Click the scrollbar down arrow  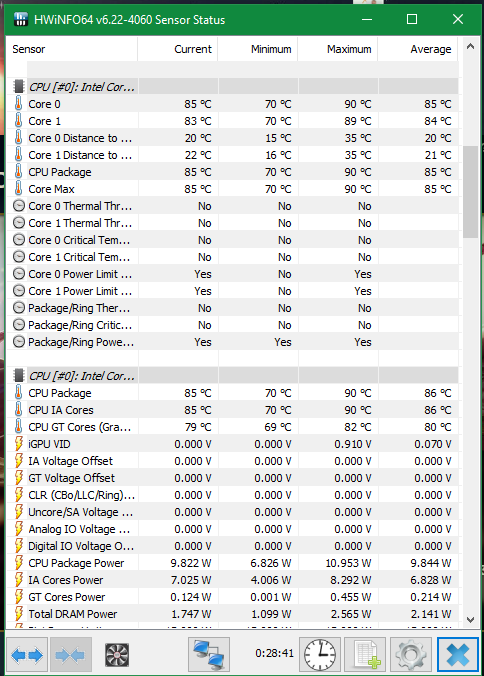[470, 620]
